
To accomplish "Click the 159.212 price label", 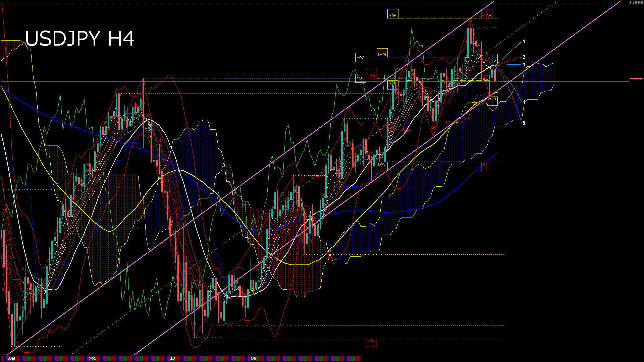I will tap(636, 2).
